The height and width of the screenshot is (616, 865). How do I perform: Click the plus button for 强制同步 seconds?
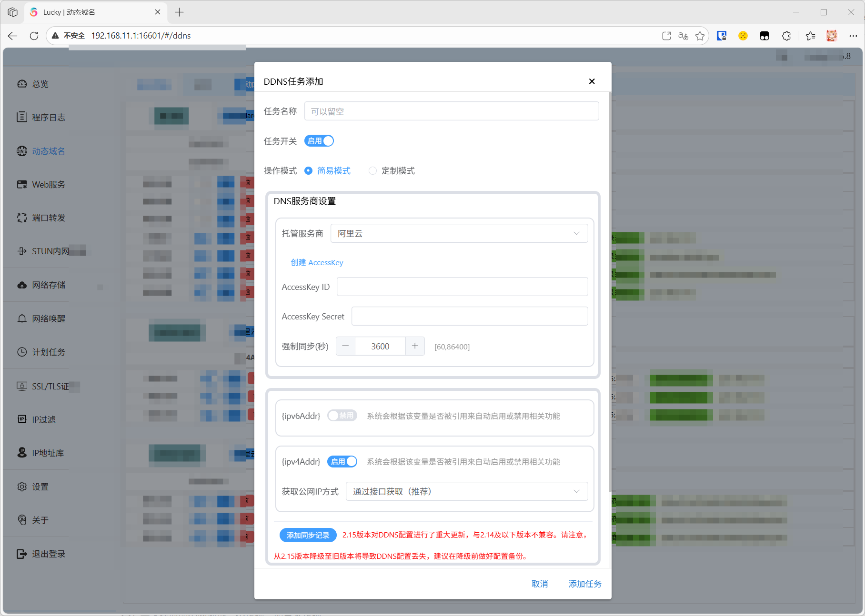pyautogui.click(x=415, y=346)
